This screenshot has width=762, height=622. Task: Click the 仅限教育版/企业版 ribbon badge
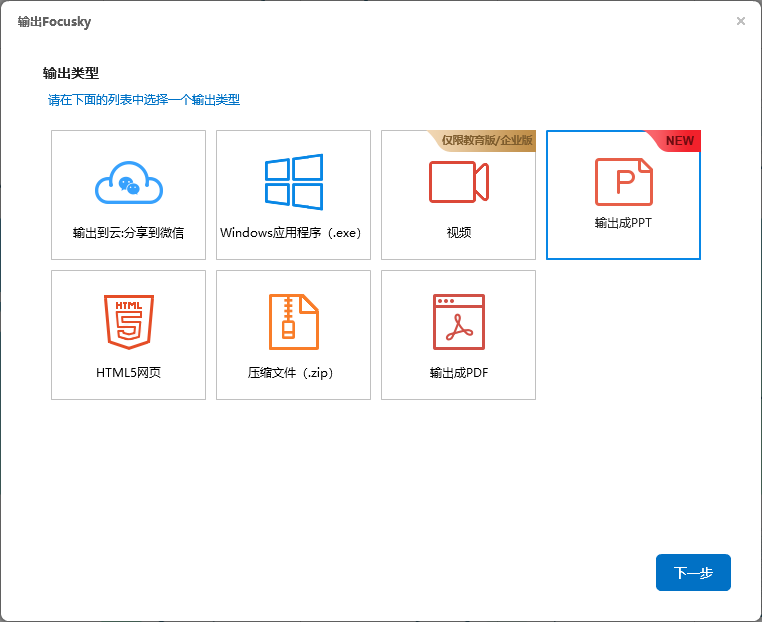(x=490, y=141)
